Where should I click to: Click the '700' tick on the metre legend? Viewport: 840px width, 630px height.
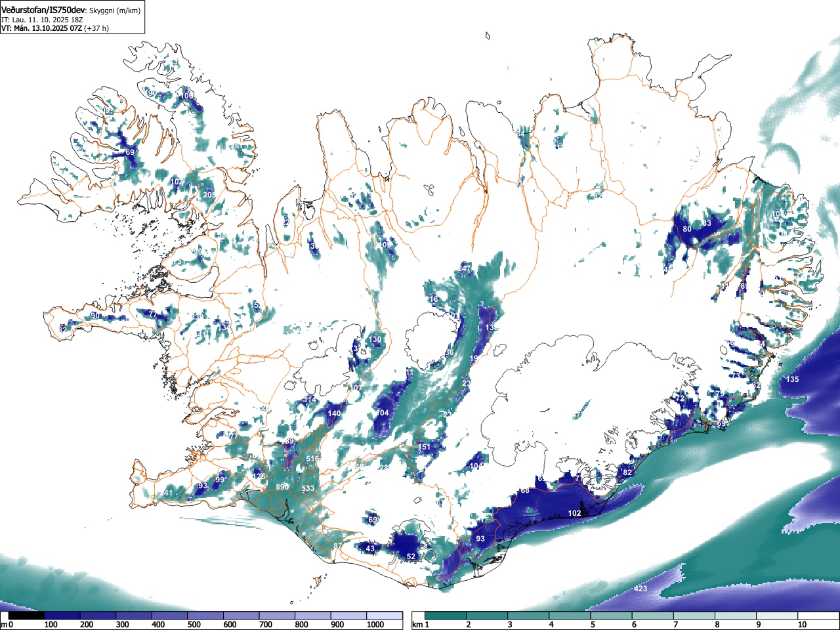click(x=266, y=625)
